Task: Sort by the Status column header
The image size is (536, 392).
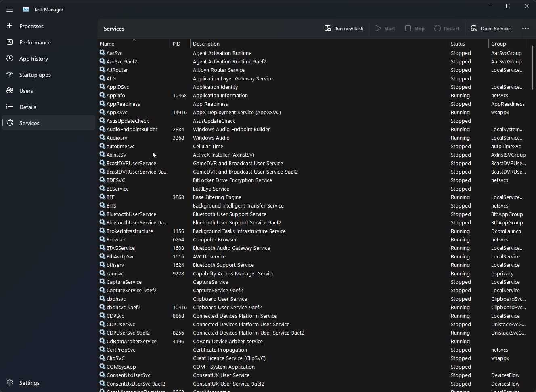Action: 468,44
